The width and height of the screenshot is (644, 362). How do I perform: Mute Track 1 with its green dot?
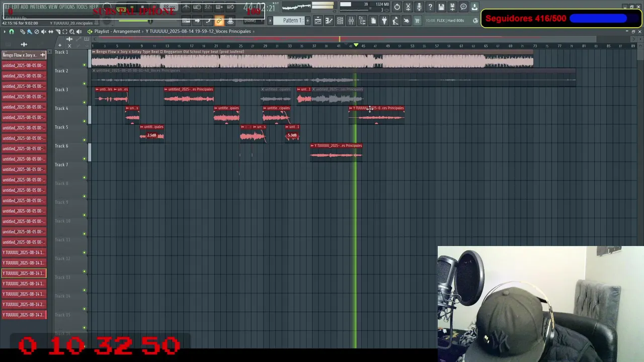tap(85, 65)
